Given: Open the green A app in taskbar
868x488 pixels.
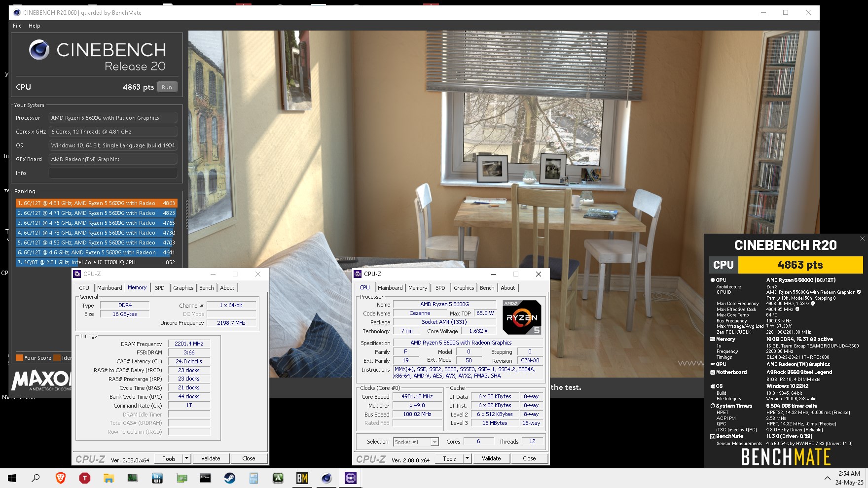Looking at the screenshot, I should (x=278, y=478).
